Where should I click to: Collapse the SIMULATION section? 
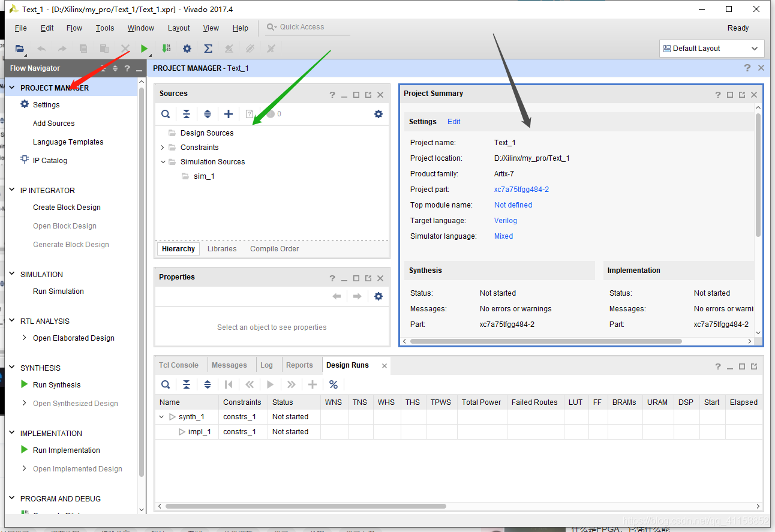click(11, 274)
